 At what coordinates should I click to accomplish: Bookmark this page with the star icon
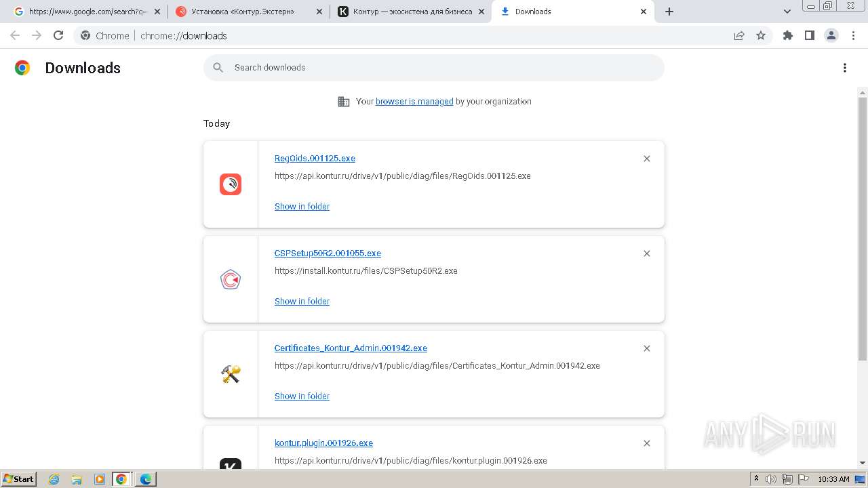pos(761,35)
